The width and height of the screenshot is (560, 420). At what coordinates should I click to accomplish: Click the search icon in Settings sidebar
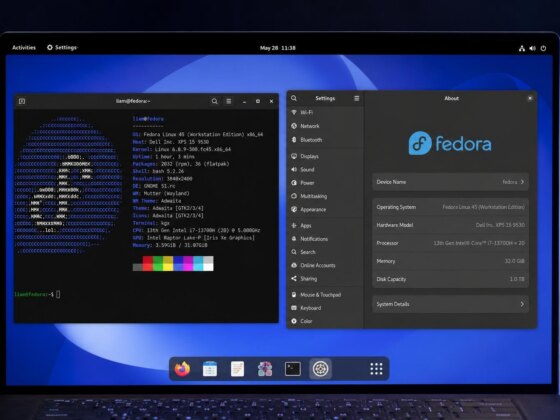click(x=294, y=98)
